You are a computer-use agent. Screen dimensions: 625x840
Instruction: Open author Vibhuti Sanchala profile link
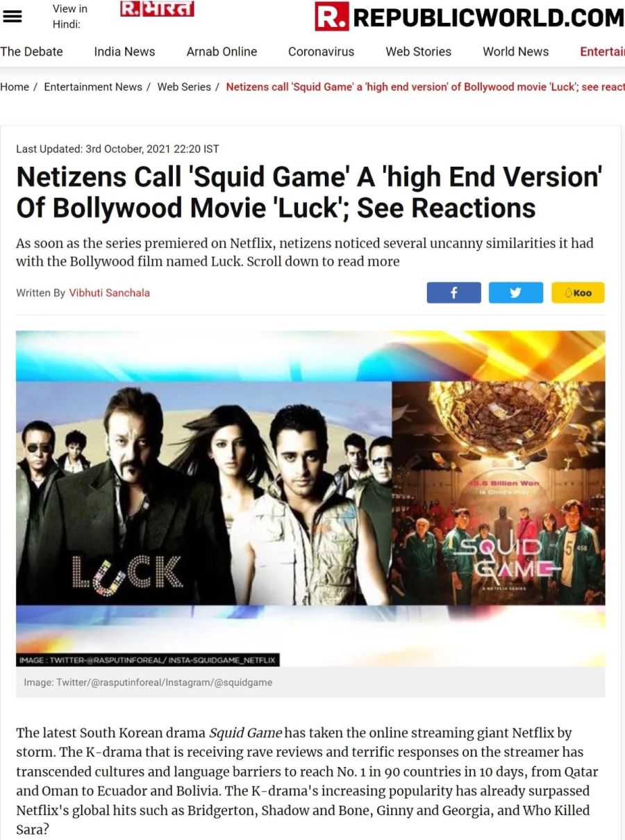point(109,293)
